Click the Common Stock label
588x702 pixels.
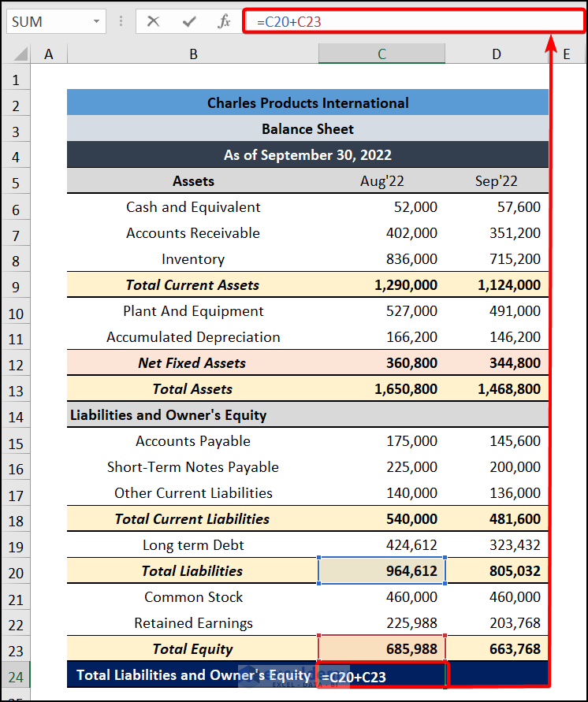[x=193, y=596]
